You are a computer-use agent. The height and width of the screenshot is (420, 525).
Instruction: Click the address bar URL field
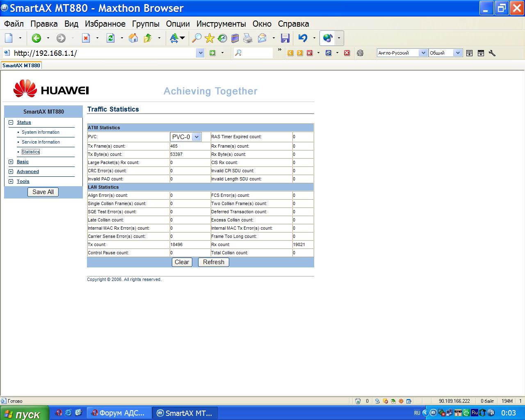click(x=105, y=52)
